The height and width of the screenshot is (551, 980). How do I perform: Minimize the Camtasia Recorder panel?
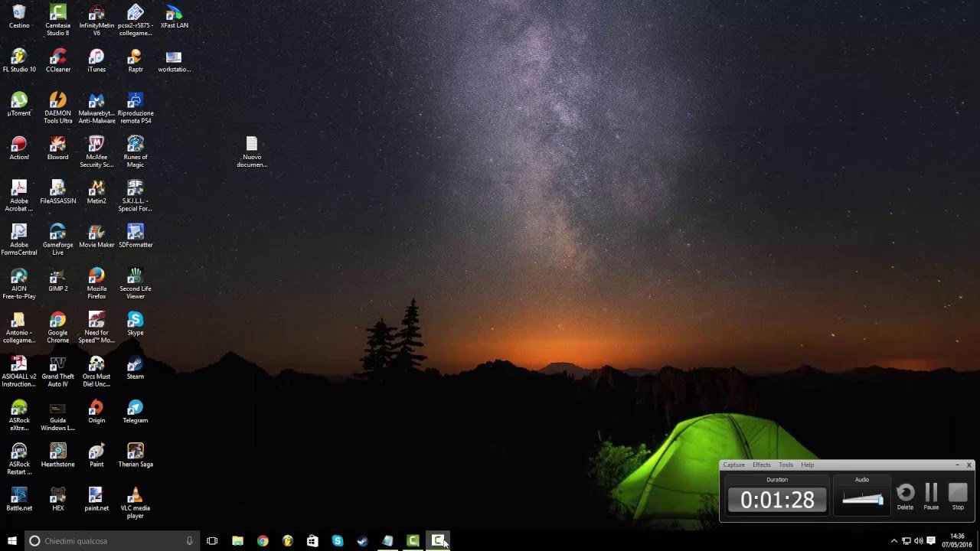(x=957, y=465)
